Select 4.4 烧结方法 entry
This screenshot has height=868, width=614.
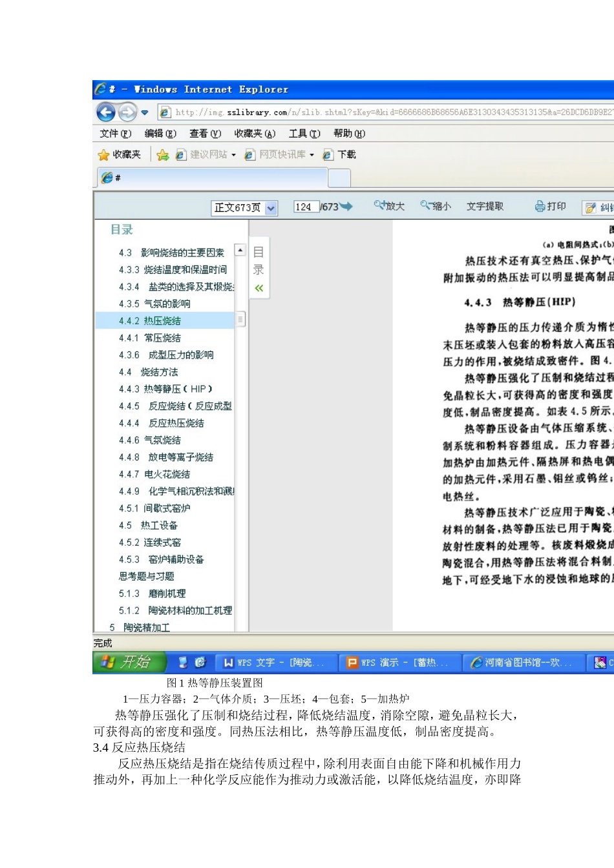click(x=148, y=372)
